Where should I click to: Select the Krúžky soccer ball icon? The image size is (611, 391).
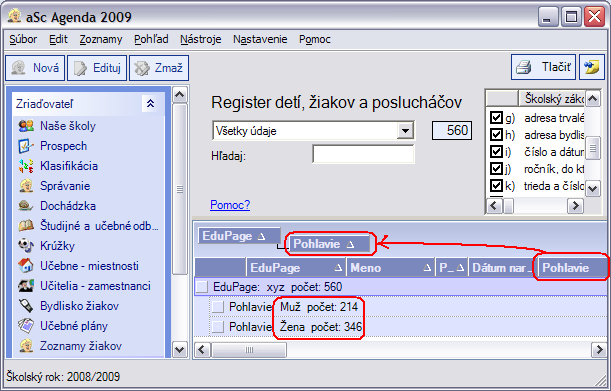click(x=26, y=246)
